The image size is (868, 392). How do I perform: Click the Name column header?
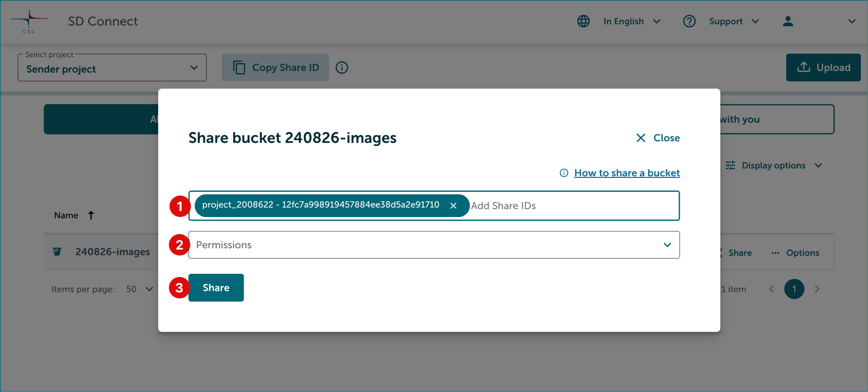[x=66, y=215]
